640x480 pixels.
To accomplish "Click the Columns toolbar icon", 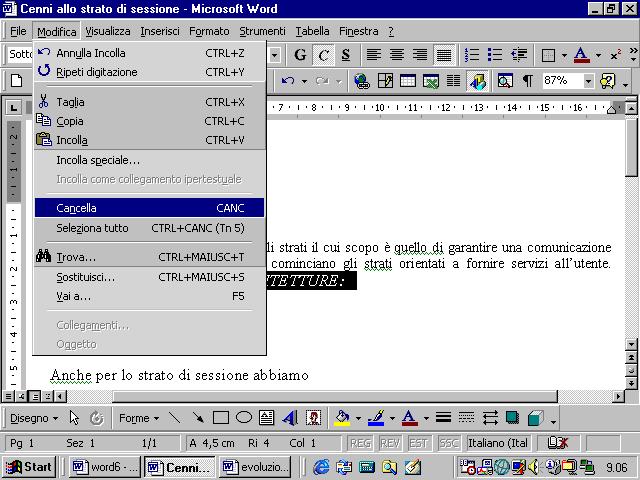I will coord(453,81).
